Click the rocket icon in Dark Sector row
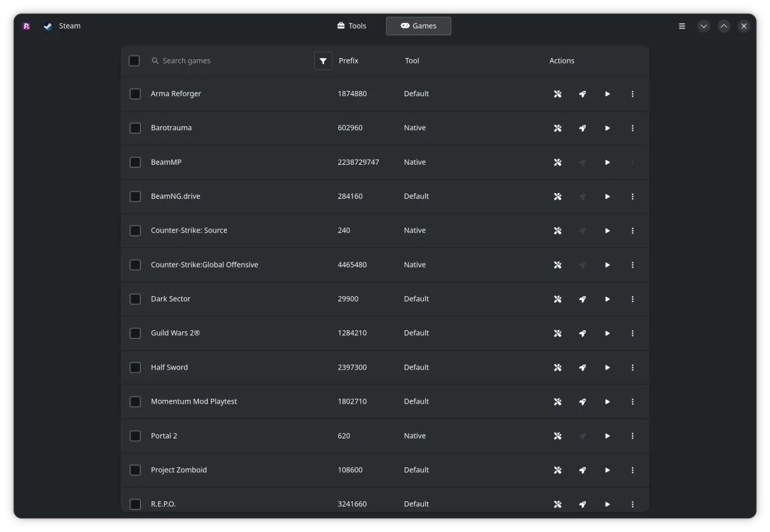770x532 pixels. (x=582, y=299)
